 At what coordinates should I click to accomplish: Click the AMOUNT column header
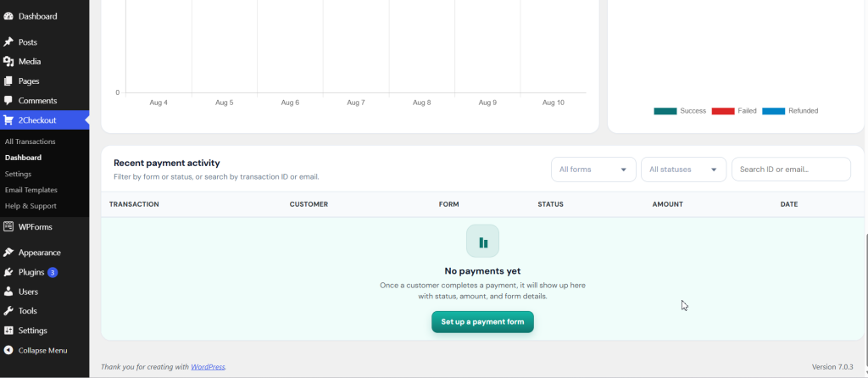pyautogui.click(x=668, y=204)
